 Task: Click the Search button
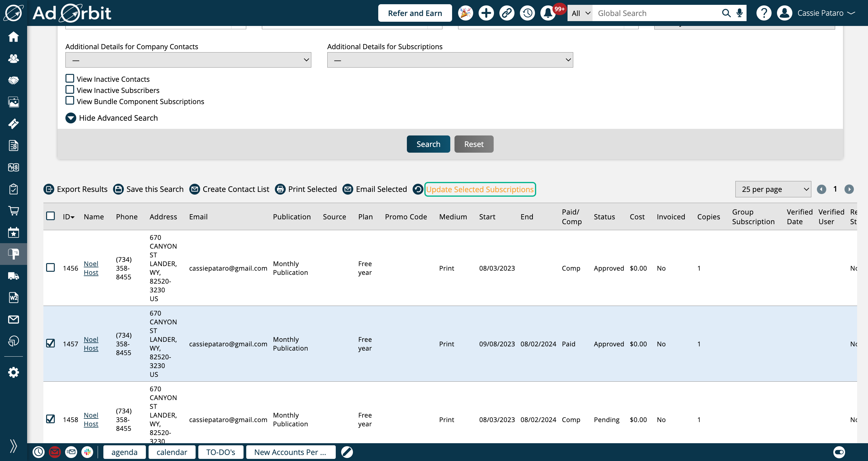click(428, 144)
